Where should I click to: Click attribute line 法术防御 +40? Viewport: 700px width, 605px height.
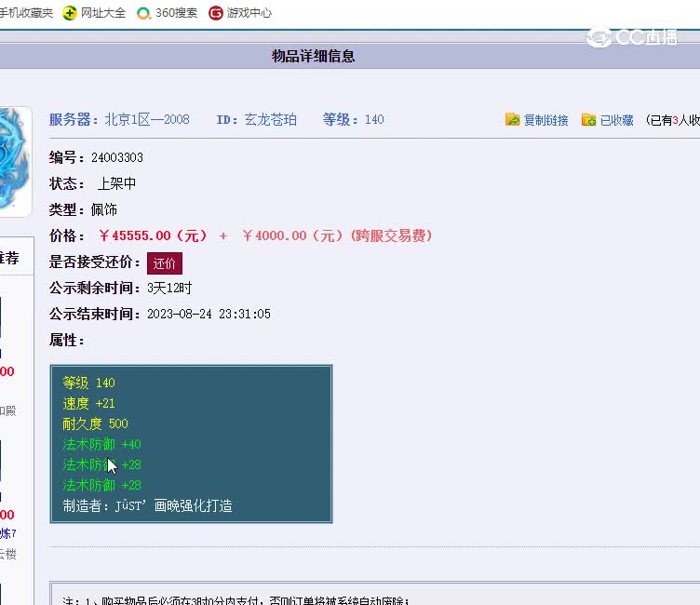click(101, 444)
